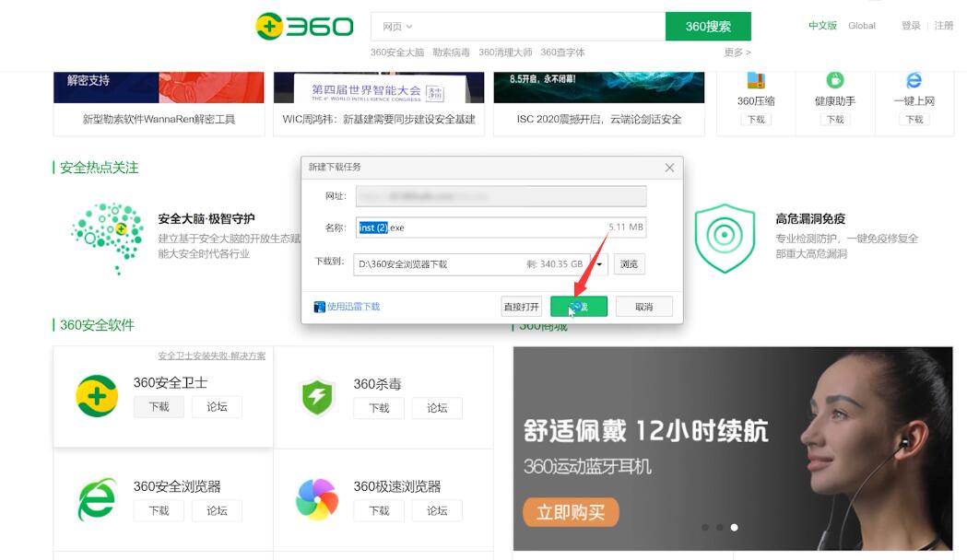Click the 360 logo in header

(304, 27)
